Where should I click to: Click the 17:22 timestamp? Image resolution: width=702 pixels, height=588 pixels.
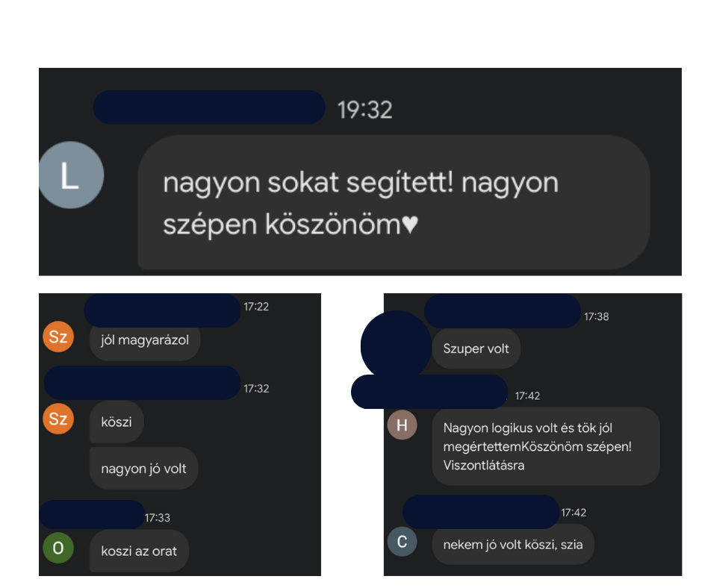pos(256,307)
